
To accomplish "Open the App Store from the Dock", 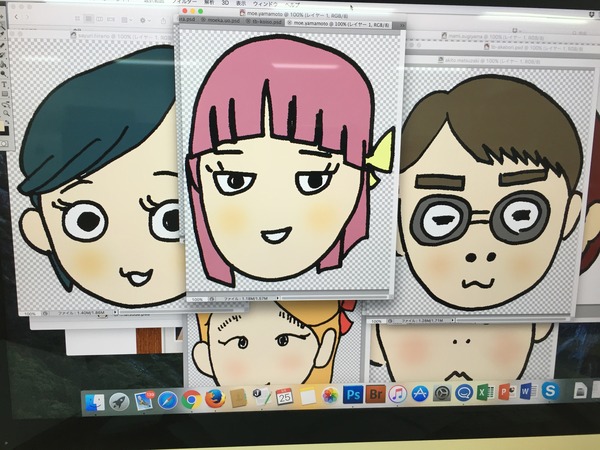I will pyautogui.click(x=420, y=393).
